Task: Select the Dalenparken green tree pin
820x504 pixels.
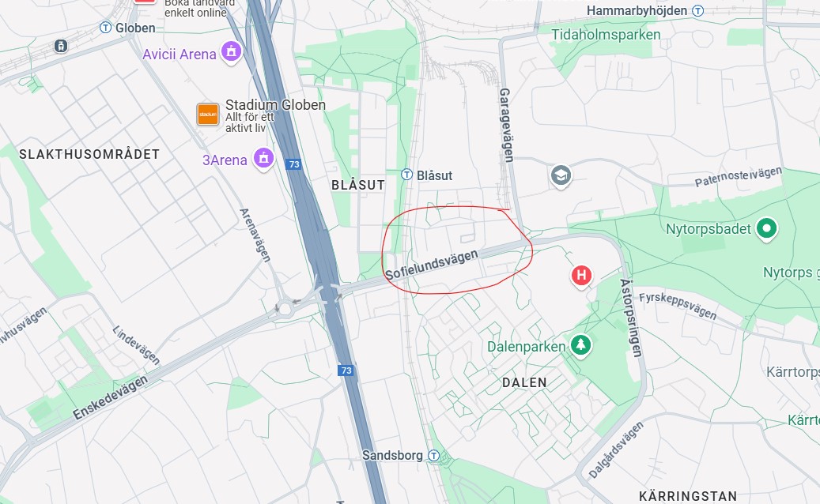Action: tap(580, 345)
